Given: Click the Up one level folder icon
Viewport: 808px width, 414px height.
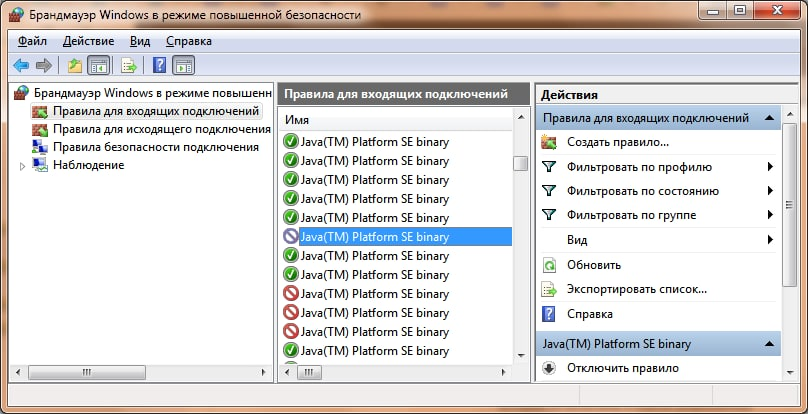Looking at the screenshot, I should click(x=74, y=66).
